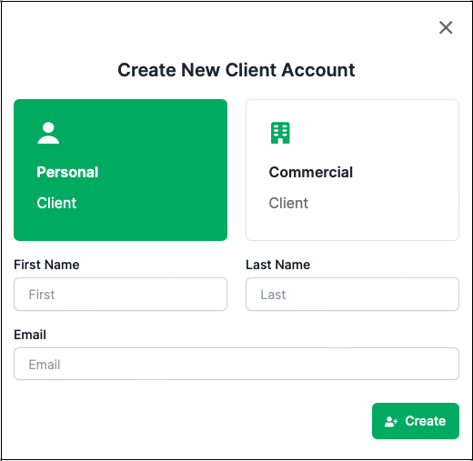
Task: Click the bold 'Personal' label
Action: (67, 172)
